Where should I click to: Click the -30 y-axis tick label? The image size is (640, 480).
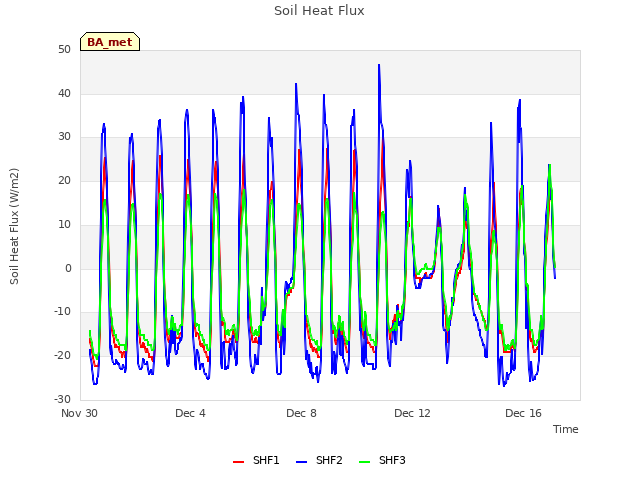63,399
